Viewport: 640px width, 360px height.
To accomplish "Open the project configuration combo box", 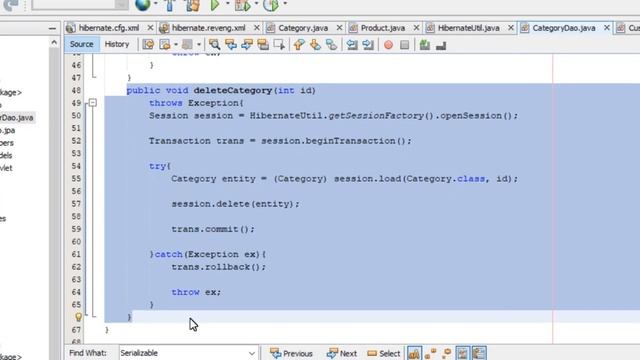I will (x=80, y=4).
